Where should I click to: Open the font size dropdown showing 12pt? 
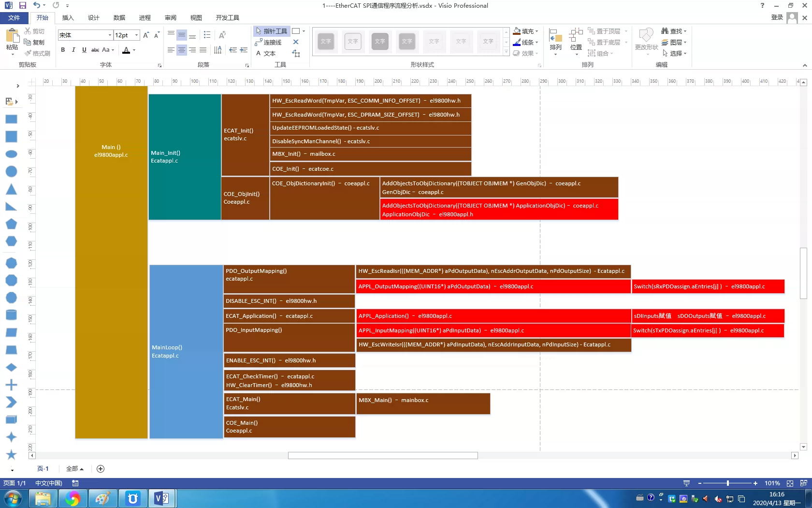pos(127,35)
